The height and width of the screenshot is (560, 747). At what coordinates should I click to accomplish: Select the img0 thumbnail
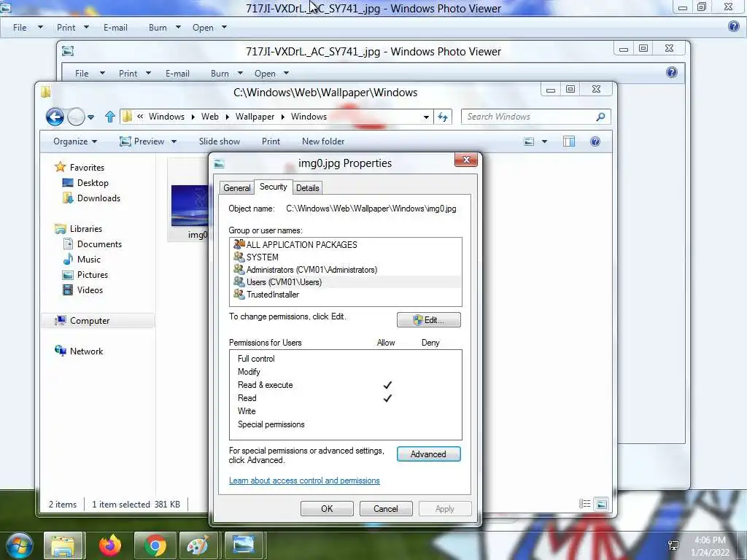pyautogui.click(x=190, y=206)
